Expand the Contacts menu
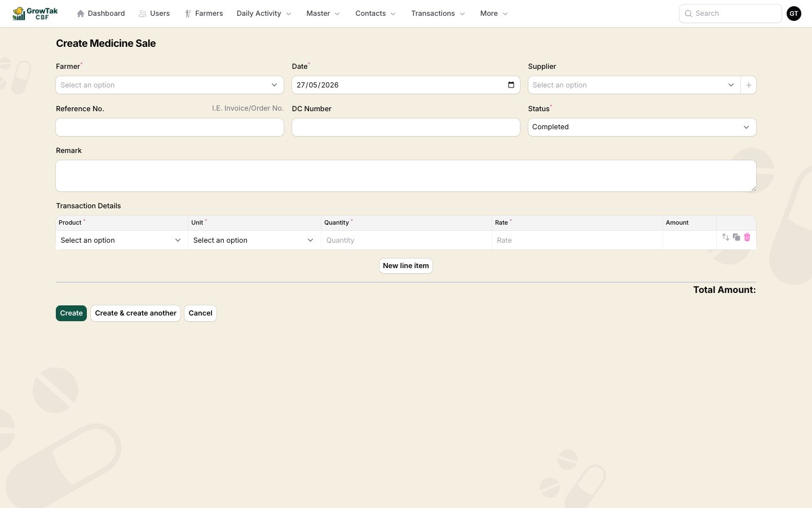Viewport: 812px width, 508px height. pos(376,14)
